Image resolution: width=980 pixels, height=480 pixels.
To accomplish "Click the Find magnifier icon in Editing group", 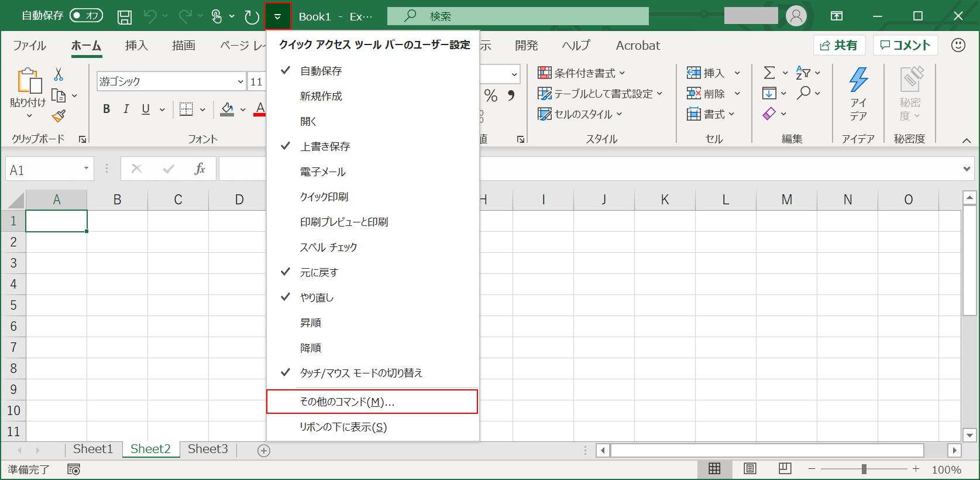I will coord(804,92).
